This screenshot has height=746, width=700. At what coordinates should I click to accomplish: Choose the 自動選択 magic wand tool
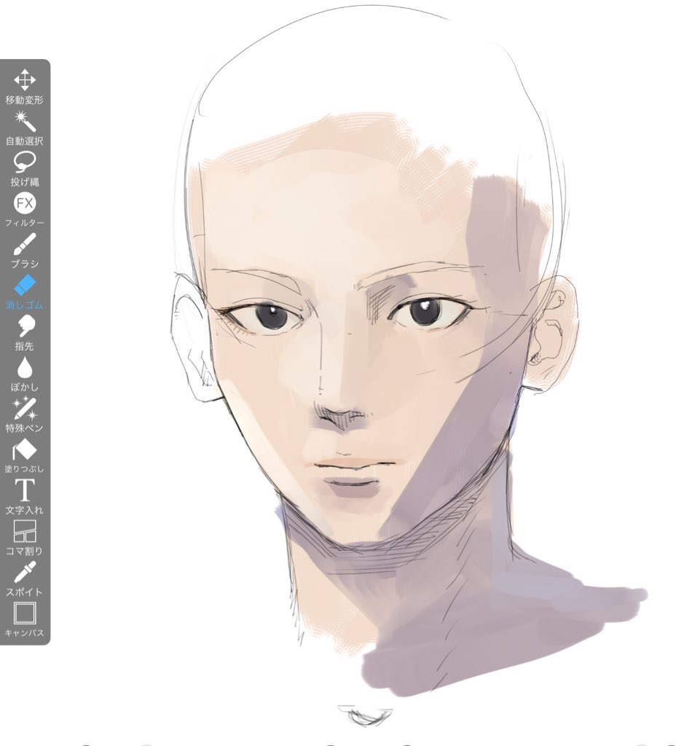coord(25,128)
